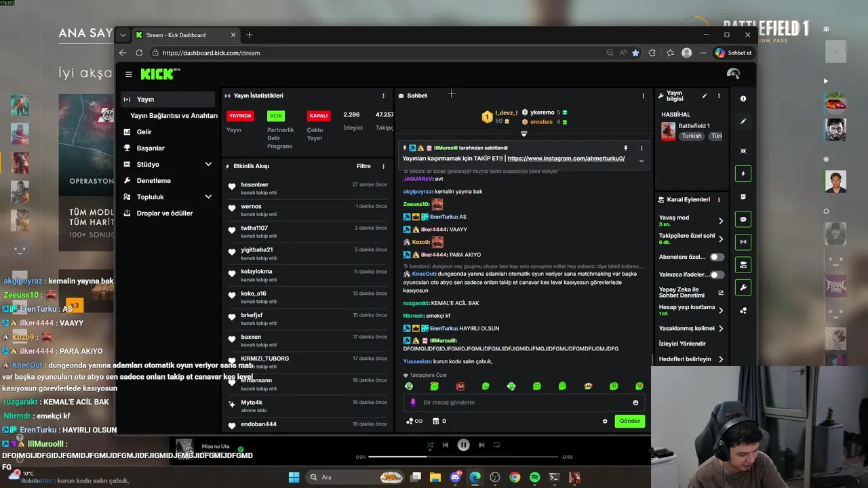Open pinned message three-dot options

click(x=642, y=148)
